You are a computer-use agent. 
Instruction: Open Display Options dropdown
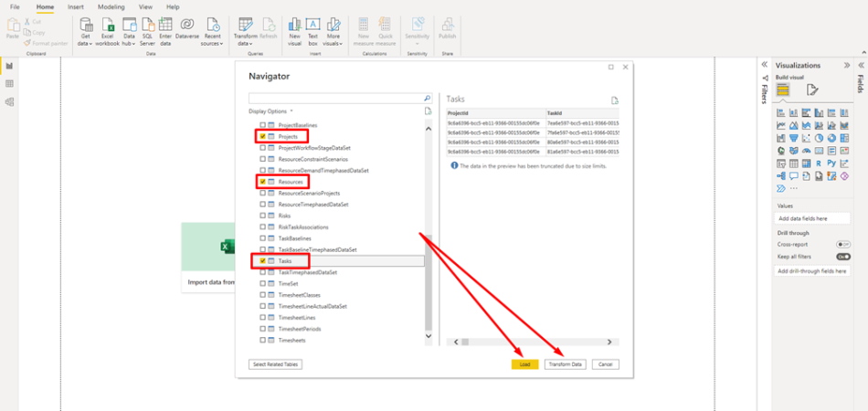[270, 111]
